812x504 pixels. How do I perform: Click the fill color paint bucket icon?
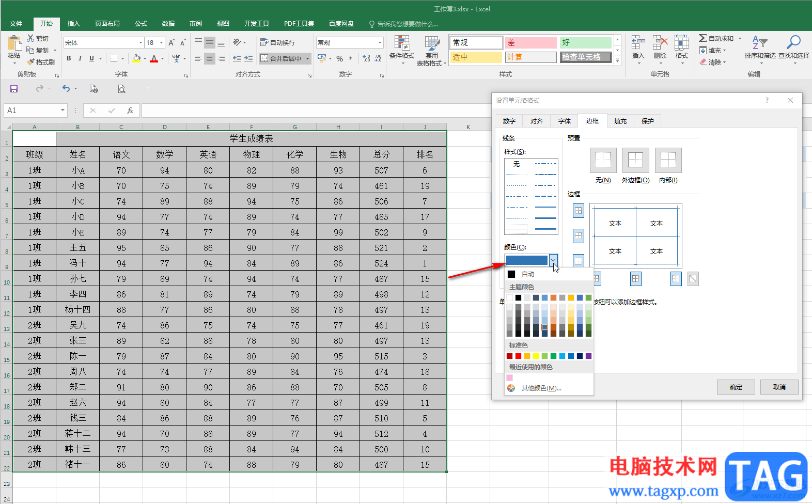pyautogui.click(x=136, y=58)
